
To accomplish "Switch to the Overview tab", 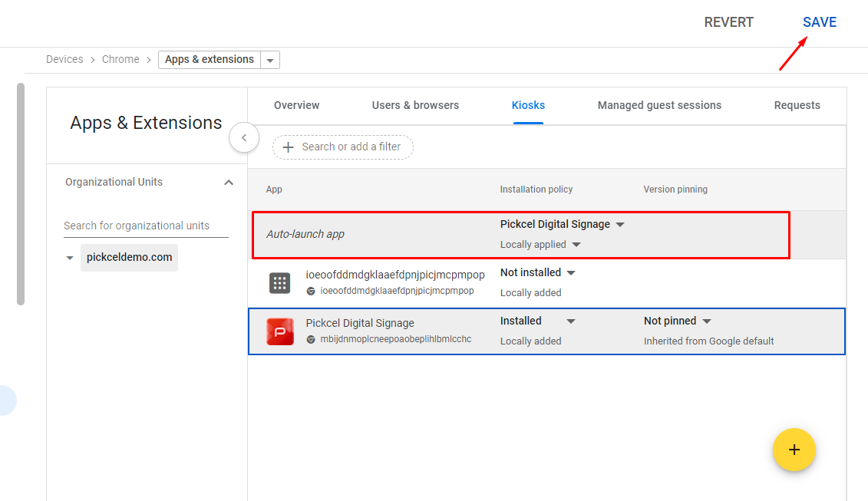I will tap(297, 105).
